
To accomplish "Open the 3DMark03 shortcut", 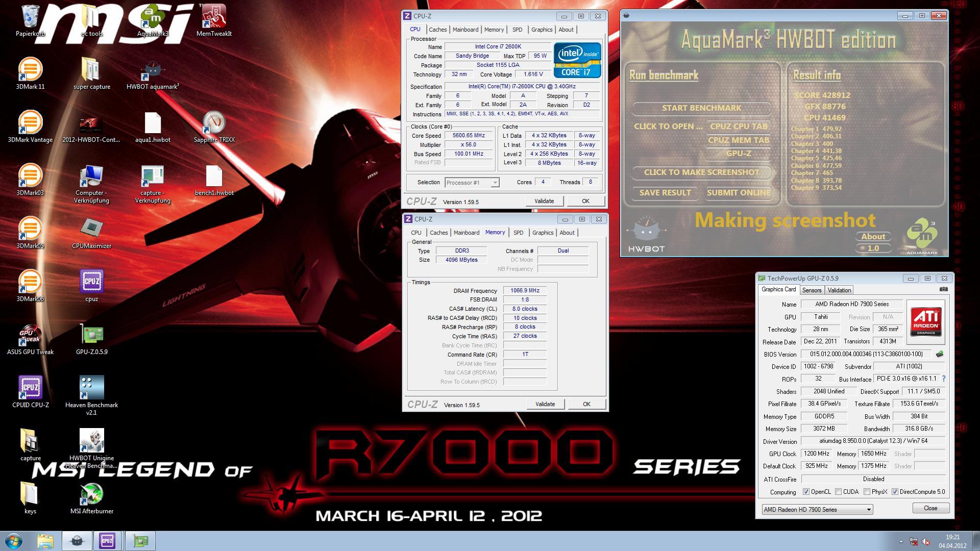I will 30,180.
